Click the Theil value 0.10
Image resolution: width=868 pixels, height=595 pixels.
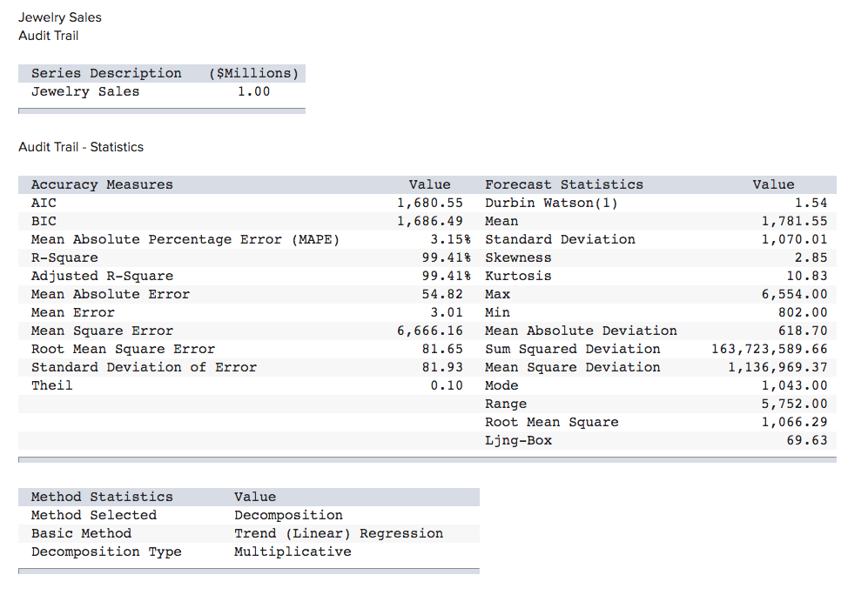click(x=446, y=384)
